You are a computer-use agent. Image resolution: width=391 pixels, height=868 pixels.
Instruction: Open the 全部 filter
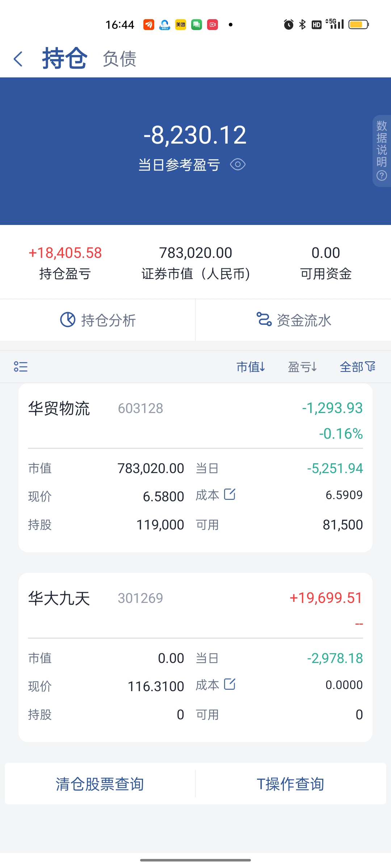[x=357, y=367]
